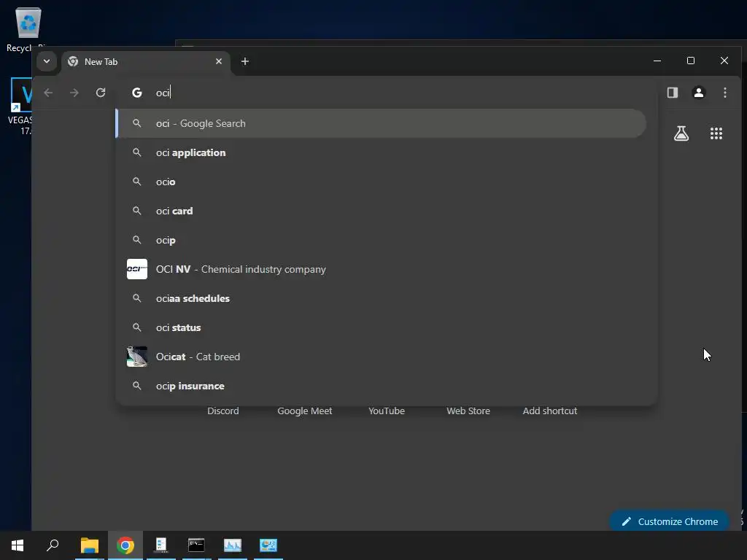The width and height of the screenshot is (747, 560).
Task: Open the document app taskbar icon
Action: click(161, 545)
